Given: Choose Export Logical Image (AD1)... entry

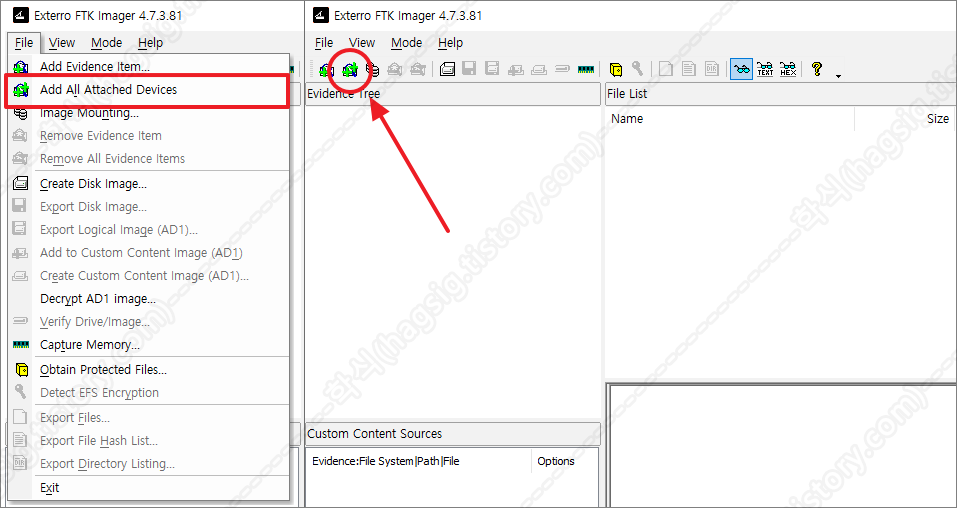Looking at the screenshot, I should tap(149, 230).
